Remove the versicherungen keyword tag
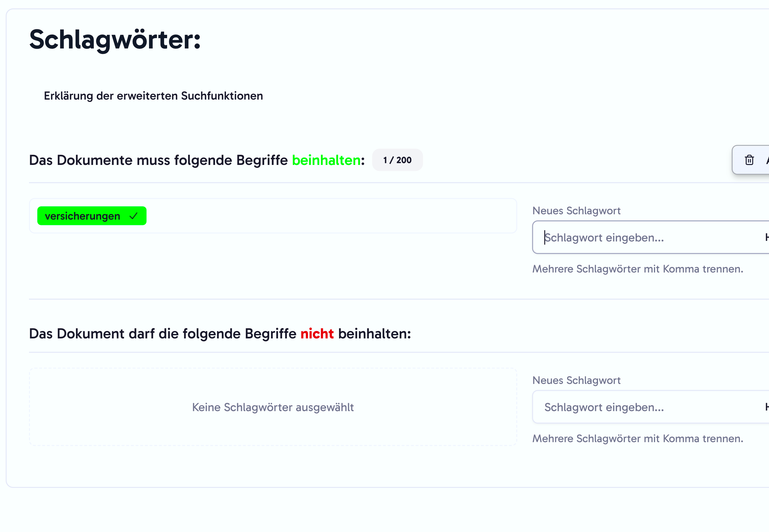This screenshot has width=769, height=532. [92, 216]
